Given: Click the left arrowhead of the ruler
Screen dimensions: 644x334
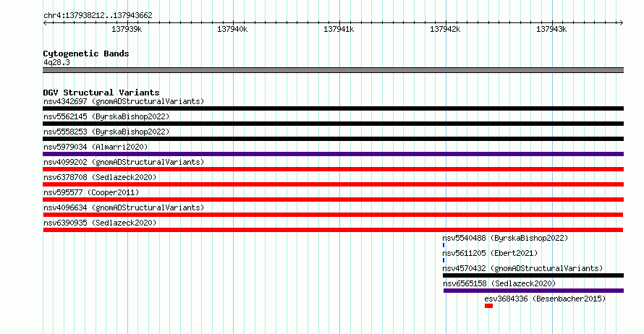Looking at the screenshot, I should 45,23.
